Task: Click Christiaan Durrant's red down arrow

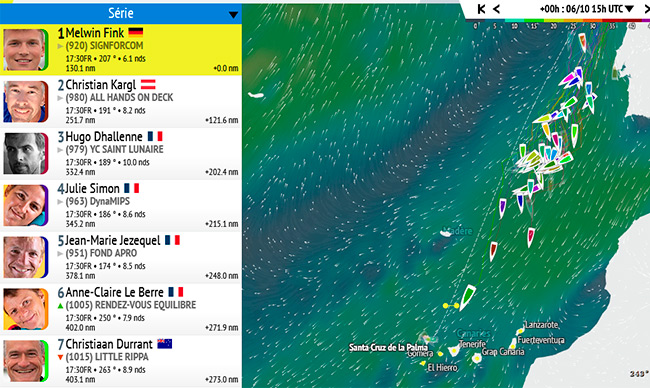Action: (x=60, y=357)
